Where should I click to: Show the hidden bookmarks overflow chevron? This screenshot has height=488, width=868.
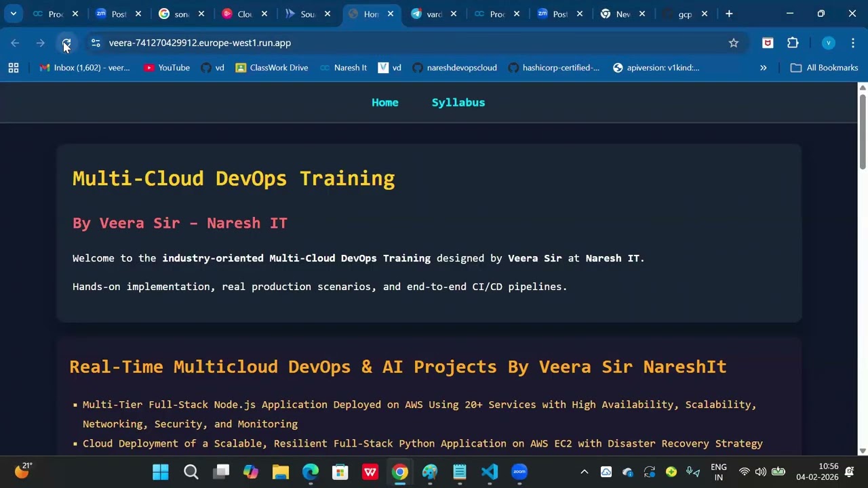(x=763, y=68)
